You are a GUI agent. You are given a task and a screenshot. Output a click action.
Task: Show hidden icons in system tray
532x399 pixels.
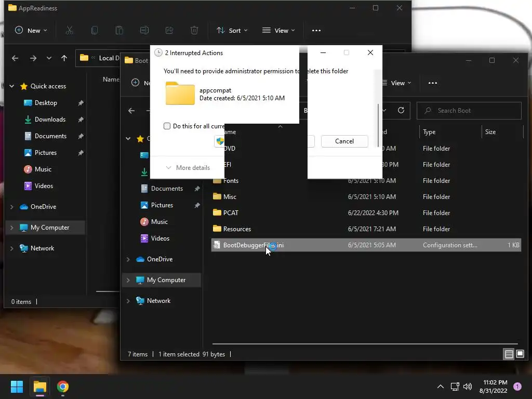441,387
